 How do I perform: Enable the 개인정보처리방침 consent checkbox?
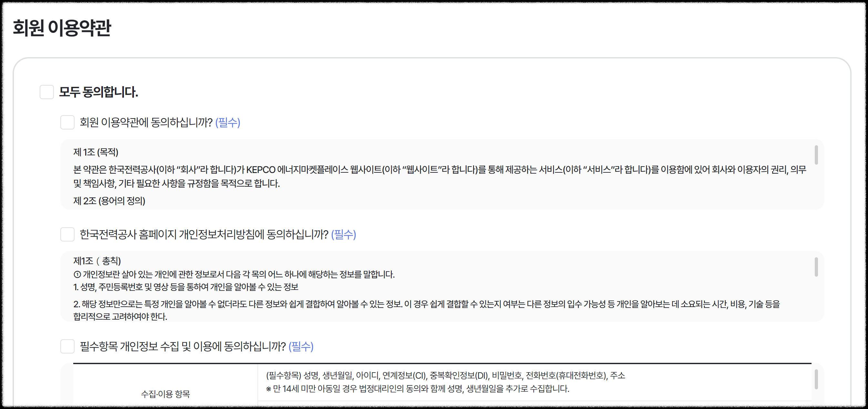pyautogui.click(x=67, y=234)
